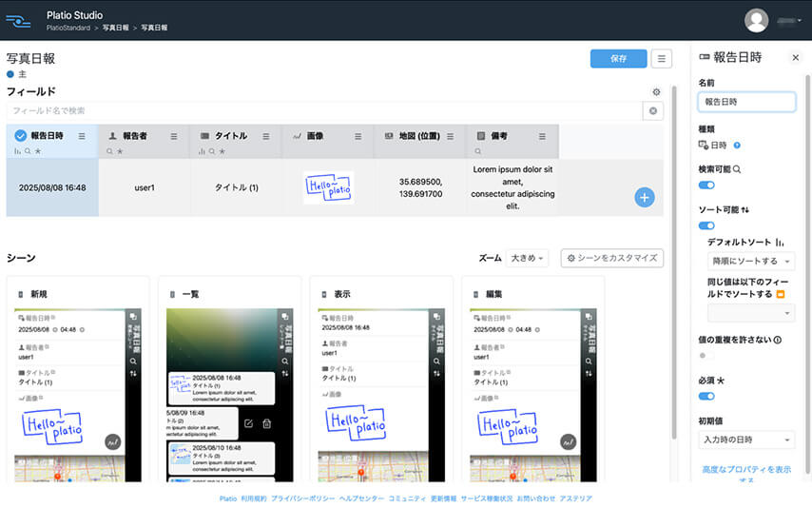Click the Platio Studio logo icon

(x=18, y=20)
